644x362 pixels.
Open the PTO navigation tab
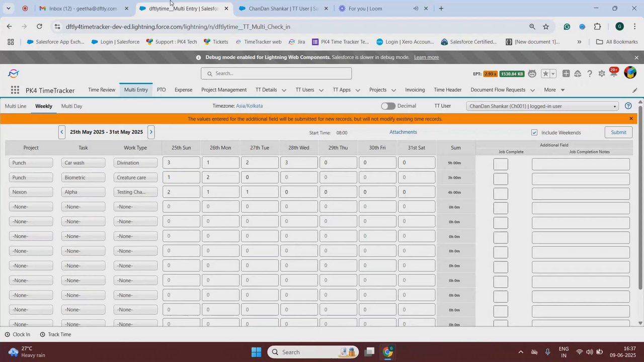(161, 90)
